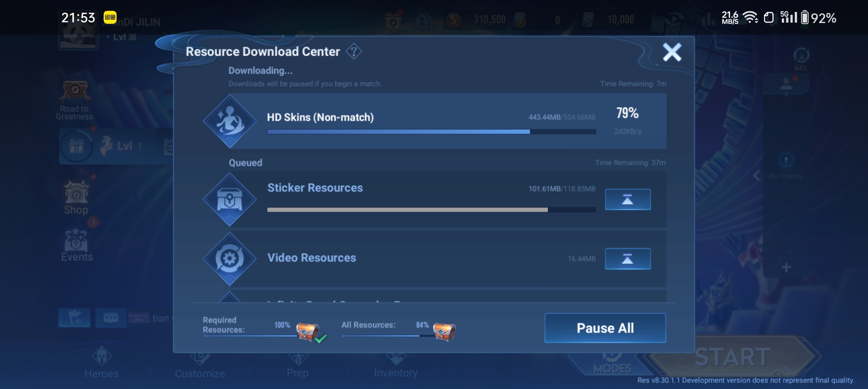Click the Video Resources gear icon
The image size is (868, 389).
tap(230, 259)
